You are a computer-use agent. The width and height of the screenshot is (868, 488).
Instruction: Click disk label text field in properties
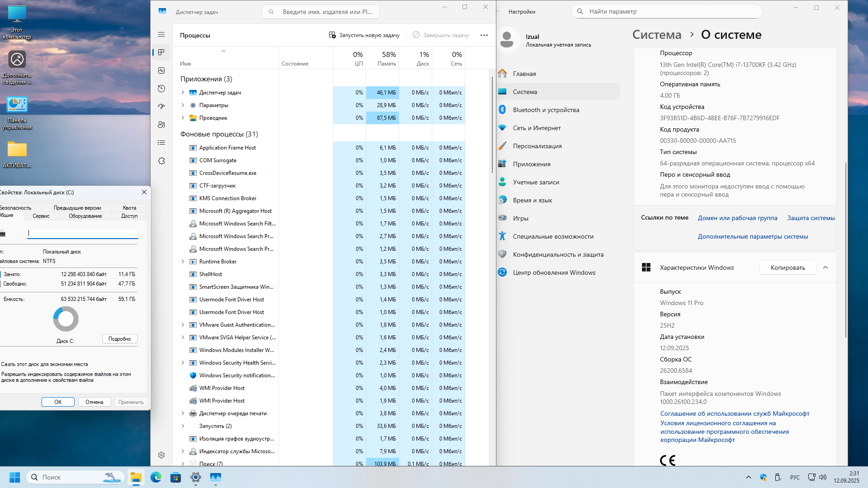click(x=83, y=233)
